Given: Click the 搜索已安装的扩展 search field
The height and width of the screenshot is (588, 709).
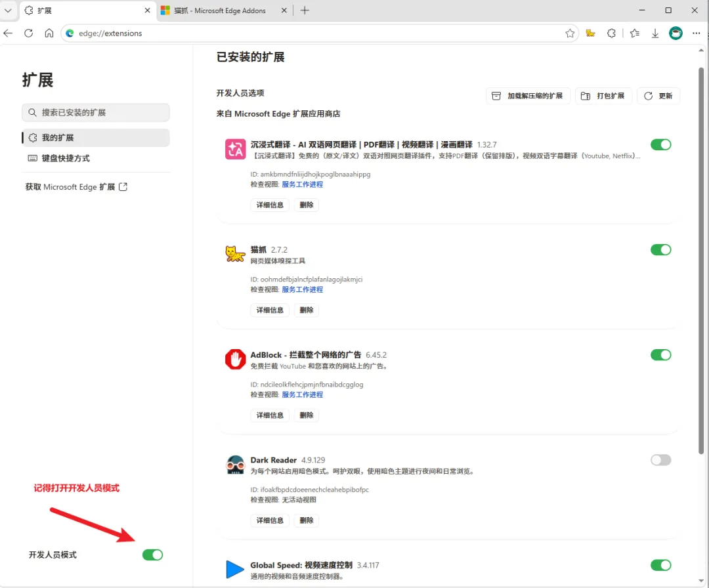Looking at the screenshot, I should pos(96,112).
